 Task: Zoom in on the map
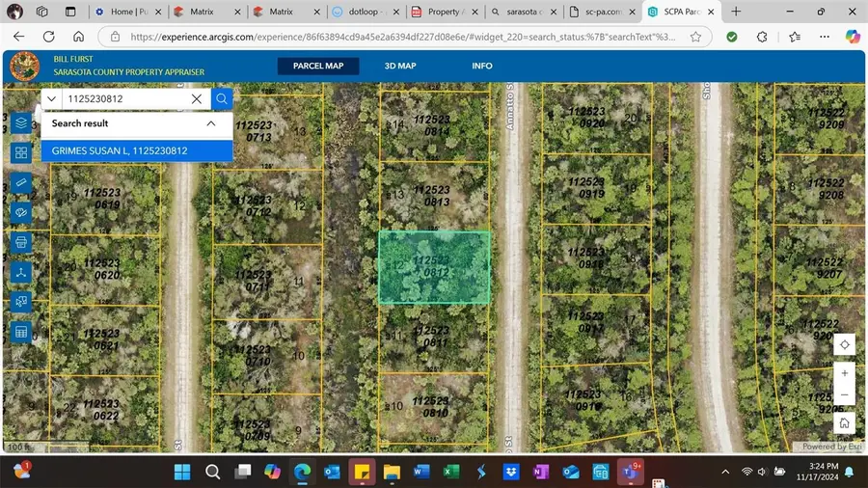[x=844, y=373]
